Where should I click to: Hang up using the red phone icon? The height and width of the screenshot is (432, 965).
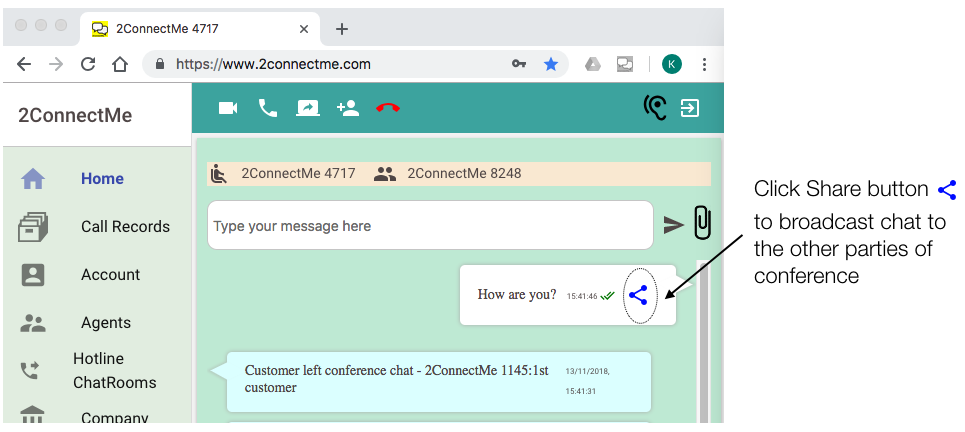[388, 108]
